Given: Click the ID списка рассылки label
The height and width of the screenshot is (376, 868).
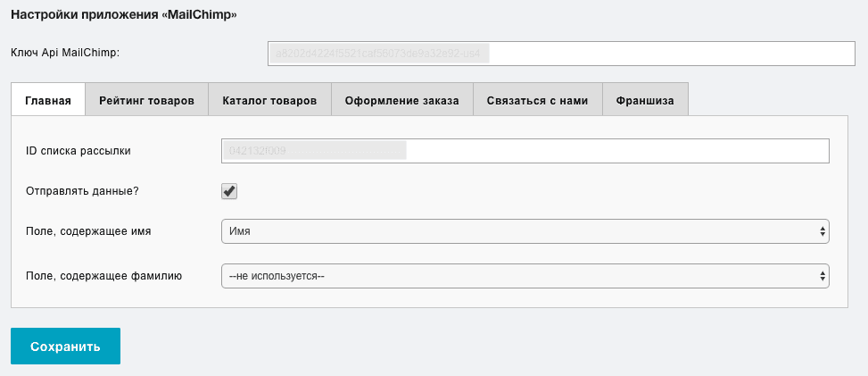Looking at the screenshot, I should (x=79, y=151).
